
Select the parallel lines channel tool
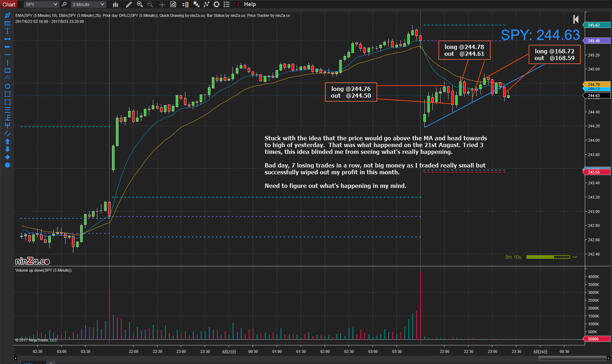click(x=7, y=134)
